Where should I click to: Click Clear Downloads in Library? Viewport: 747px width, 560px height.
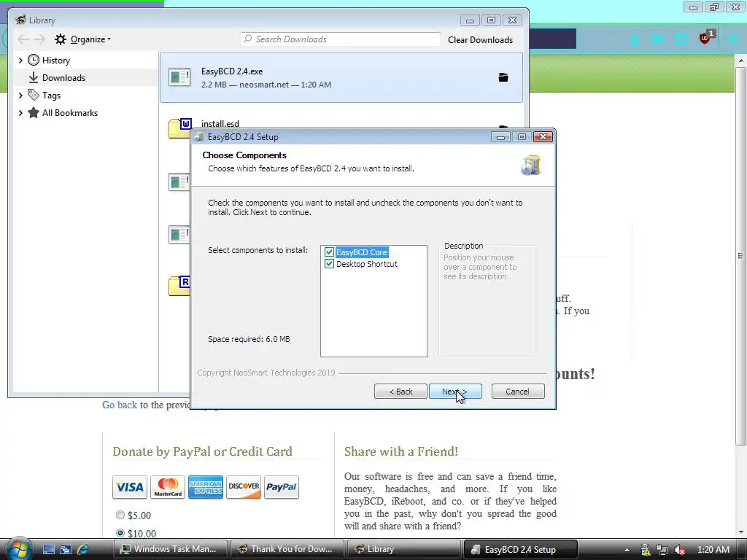click(480, 40)
